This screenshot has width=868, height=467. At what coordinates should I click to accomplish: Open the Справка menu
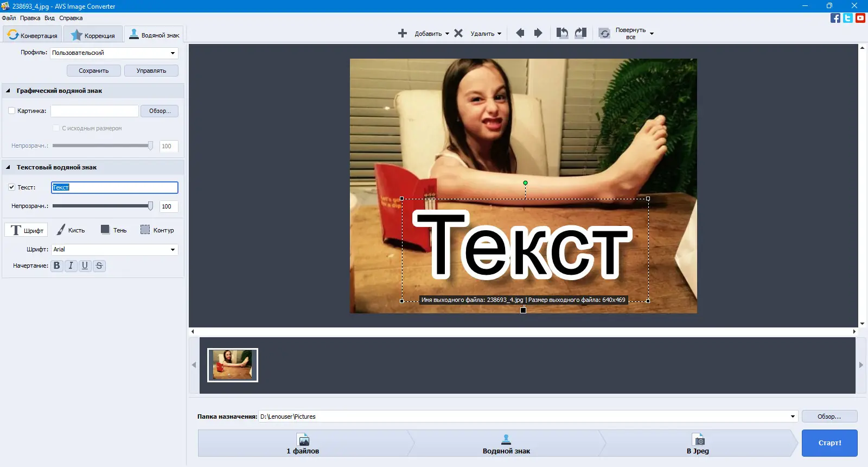71,18
